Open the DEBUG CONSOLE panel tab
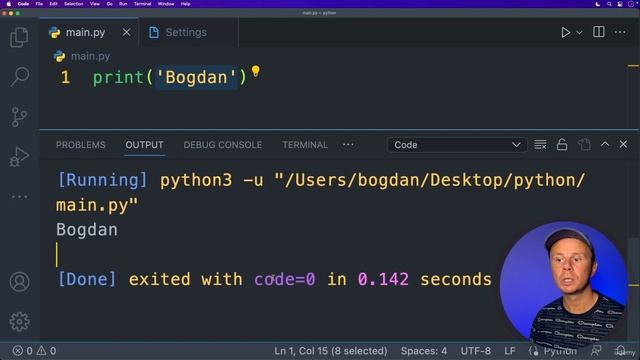 223,145
